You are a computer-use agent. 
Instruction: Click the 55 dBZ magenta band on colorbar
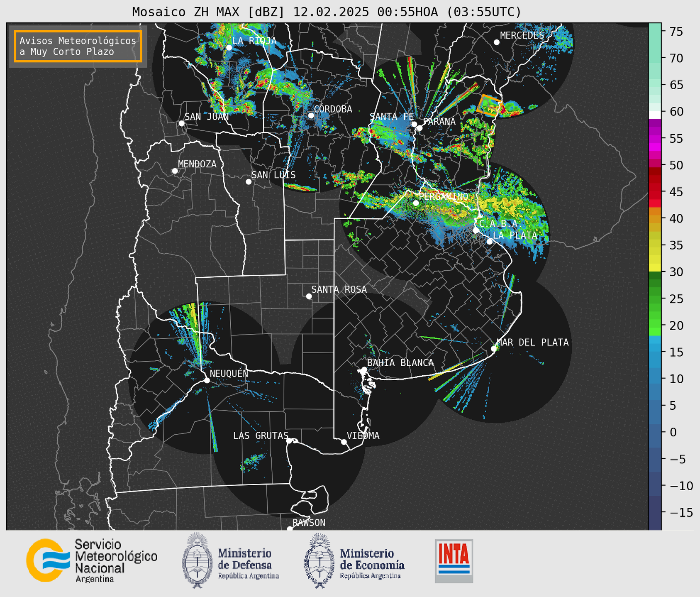point(655,138)
